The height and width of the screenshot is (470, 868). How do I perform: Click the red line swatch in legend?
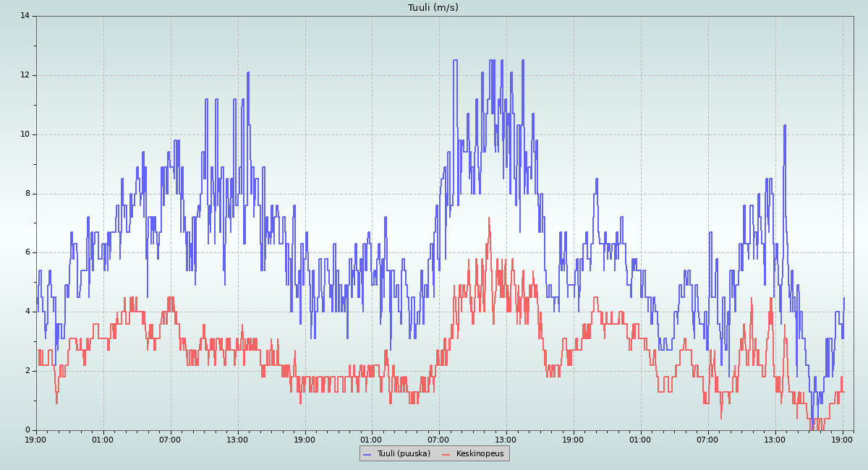point(446,454)
